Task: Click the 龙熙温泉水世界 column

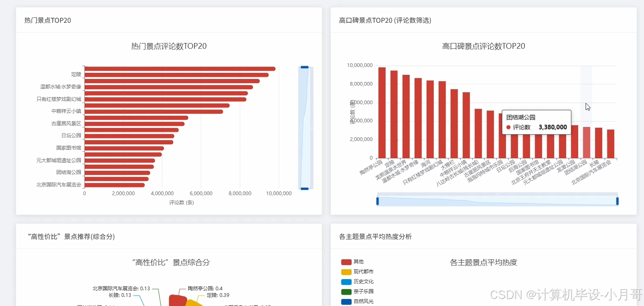Action: pos(406,116)
